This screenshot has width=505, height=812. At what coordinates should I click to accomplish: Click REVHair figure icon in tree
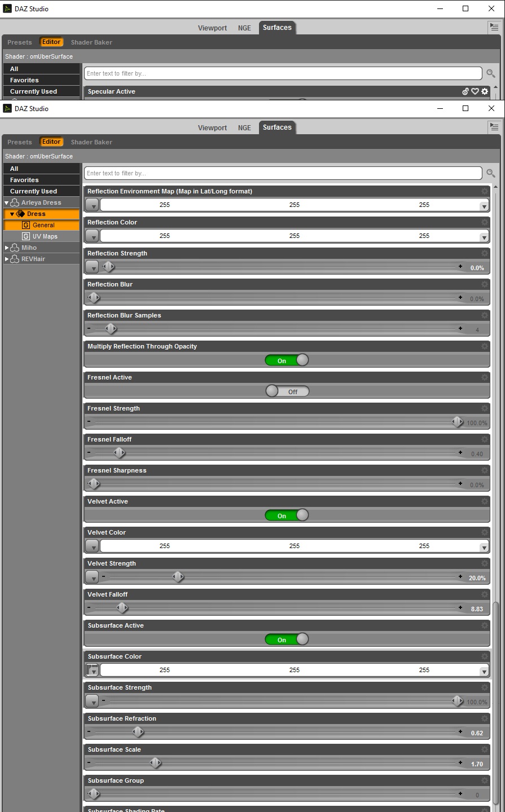coord(15,259)
